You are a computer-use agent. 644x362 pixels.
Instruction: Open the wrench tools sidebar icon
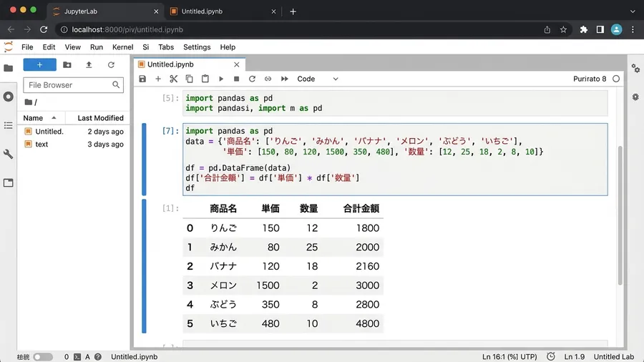click(8, 154)
